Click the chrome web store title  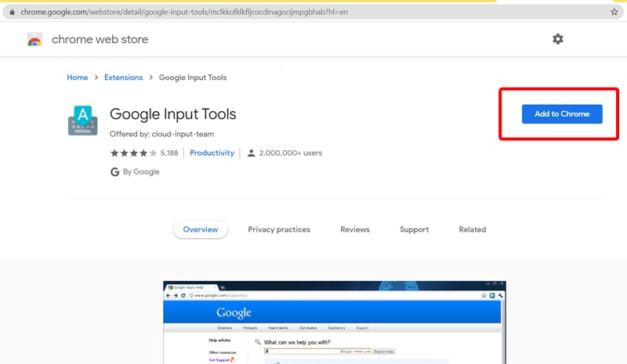click(x=100, y=39)
